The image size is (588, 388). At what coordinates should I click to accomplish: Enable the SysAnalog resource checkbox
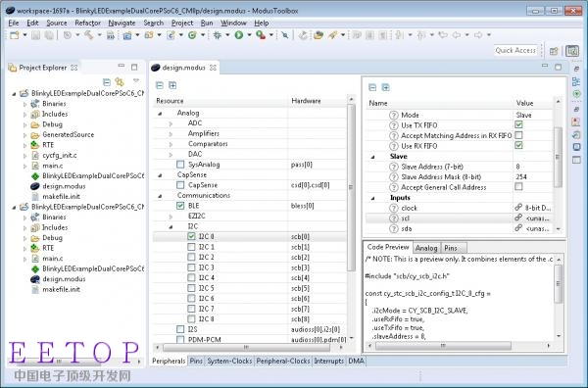coord(180,165)
